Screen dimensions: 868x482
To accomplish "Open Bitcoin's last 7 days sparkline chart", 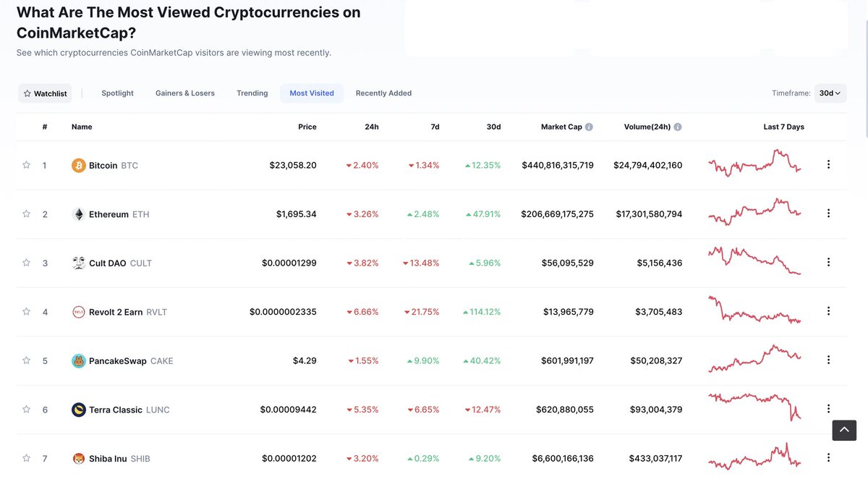I will [754, 163].
